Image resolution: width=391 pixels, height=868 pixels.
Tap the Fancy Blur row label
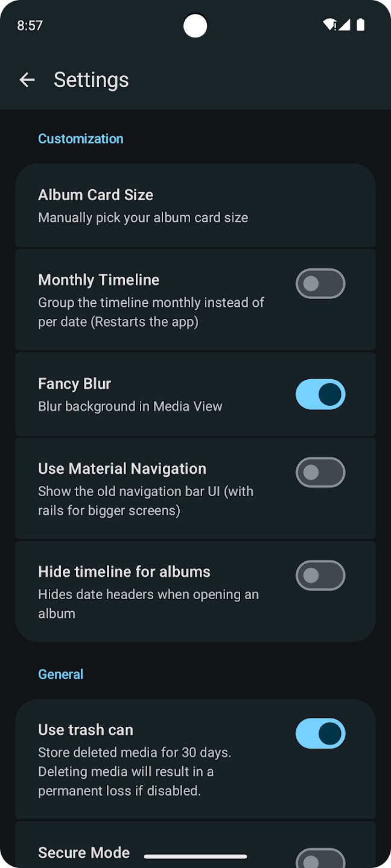[x=75, y=384]
